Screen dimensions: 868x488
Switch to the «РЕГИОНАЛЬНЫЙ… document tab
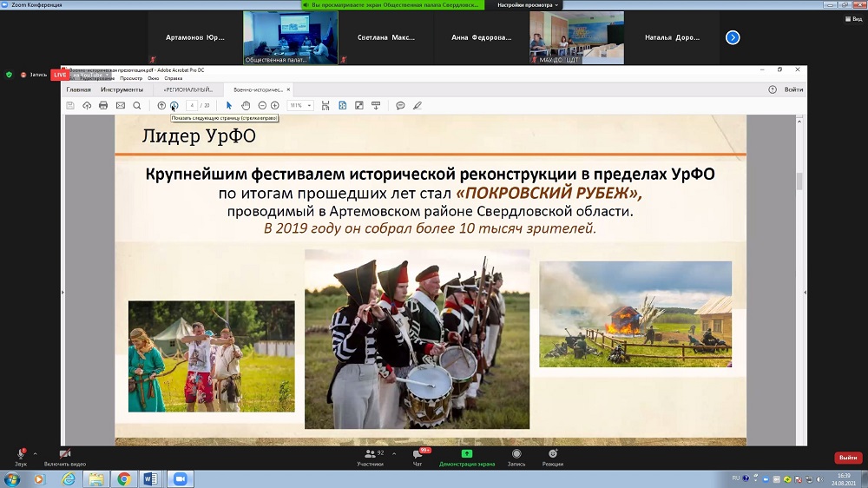click(187, 89)
